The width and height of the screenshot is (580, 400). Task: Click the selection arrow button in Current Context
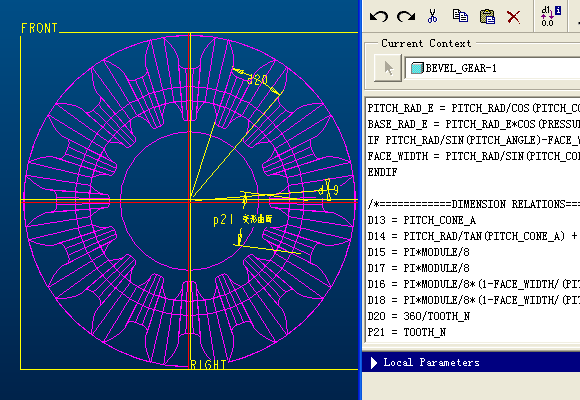pos(388,68)
